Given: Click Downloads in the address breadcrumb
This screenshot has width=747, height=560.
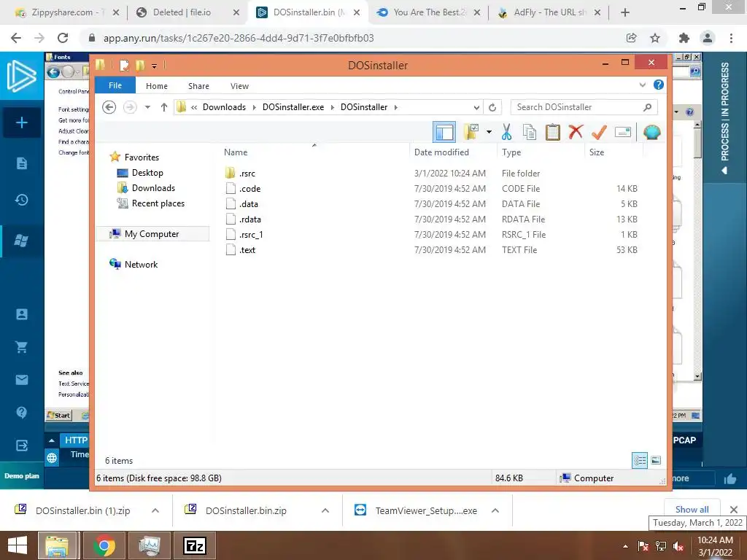Looking at the screenshot, I should (224, 107).
